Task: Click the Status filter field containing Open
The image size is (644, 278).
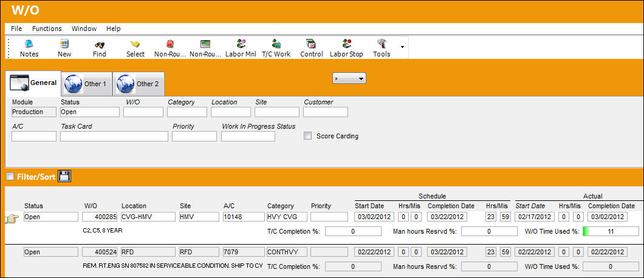Action: point(90,112)
